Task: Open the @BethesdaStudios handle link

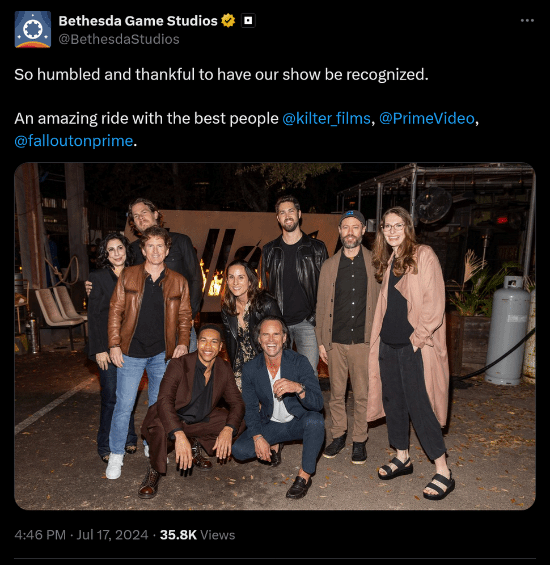Action: (x=119, y=39)
